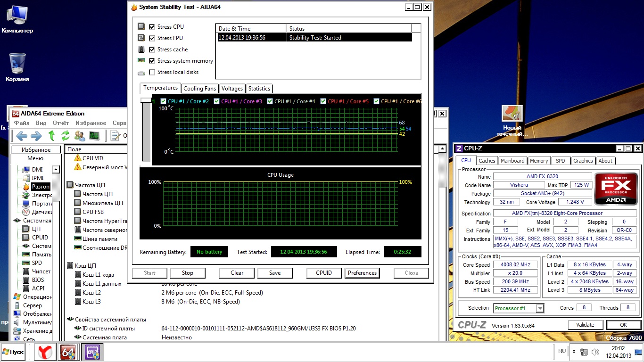Open the RU keyboard language selector
This screenshot has height=362, width=644.
pyautogui.click(x=561, y=351)
